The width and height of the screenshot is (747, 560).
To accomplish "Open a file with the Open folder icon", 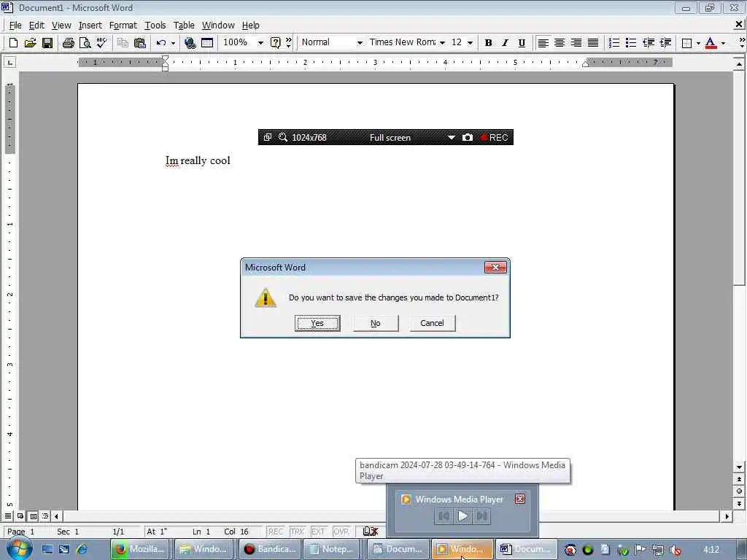I will pyautogui.click(x=30, y=43).
